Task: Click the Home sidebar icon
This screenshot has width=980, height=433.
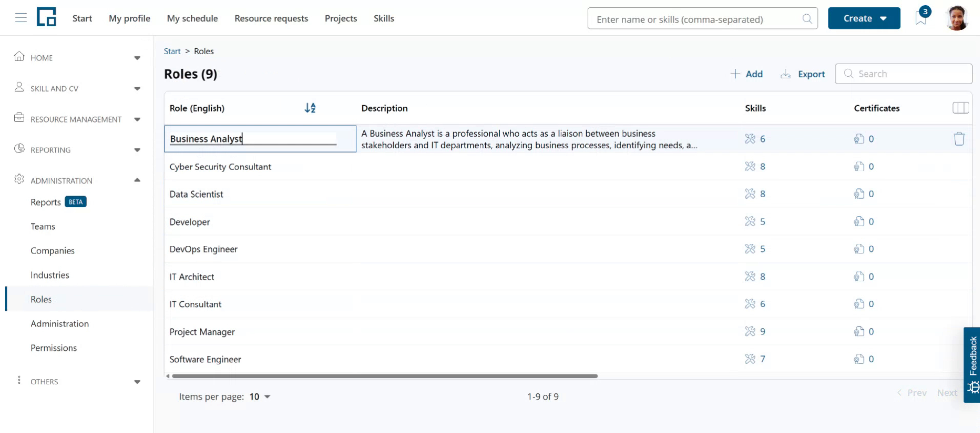Action: 19,57
